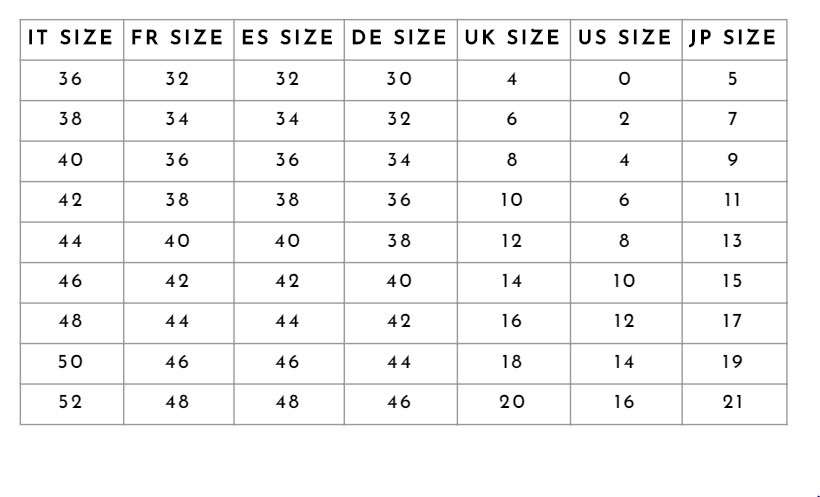Click US size 16 cell
Viewport: 820px width, 497px height.
point(624,402)
